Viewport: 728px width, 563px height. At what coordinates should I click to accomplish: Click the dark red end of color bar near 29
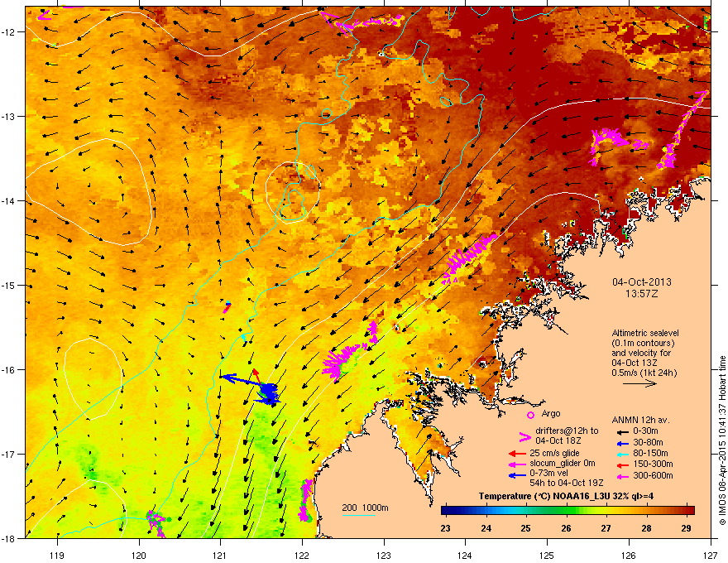point(688,511)
